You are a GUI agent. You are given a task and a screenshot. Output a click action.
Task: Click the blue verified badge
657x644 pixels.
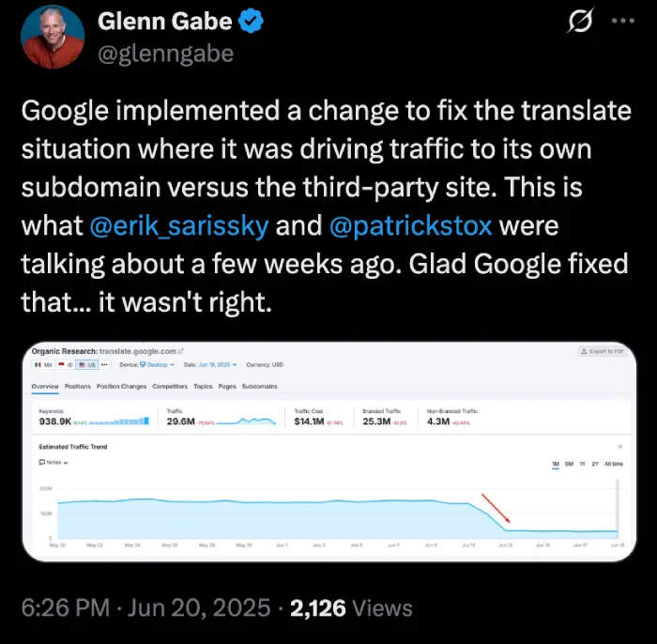[x=251, y=22]
